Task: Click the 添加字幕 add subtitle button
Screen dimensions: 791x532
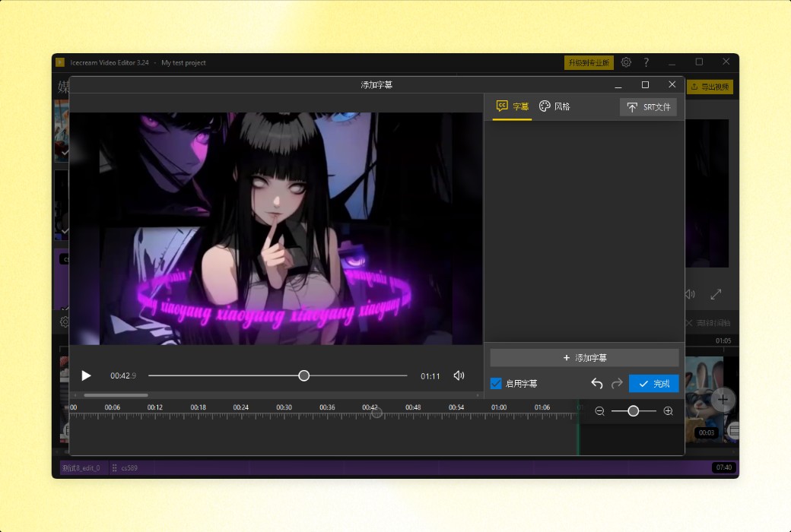Action: (584, 357)
